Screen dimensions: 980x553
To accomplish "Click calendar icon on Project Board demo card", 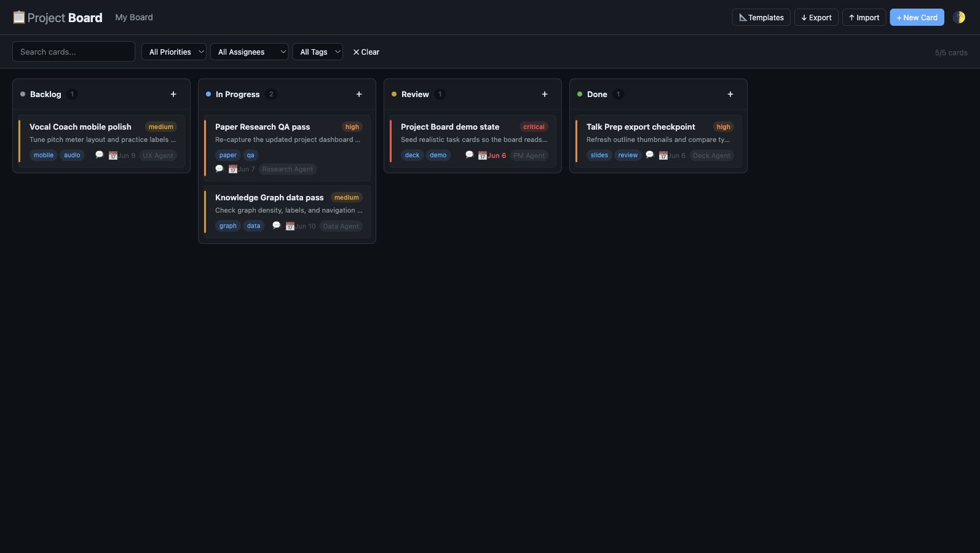I will (483, 155).
